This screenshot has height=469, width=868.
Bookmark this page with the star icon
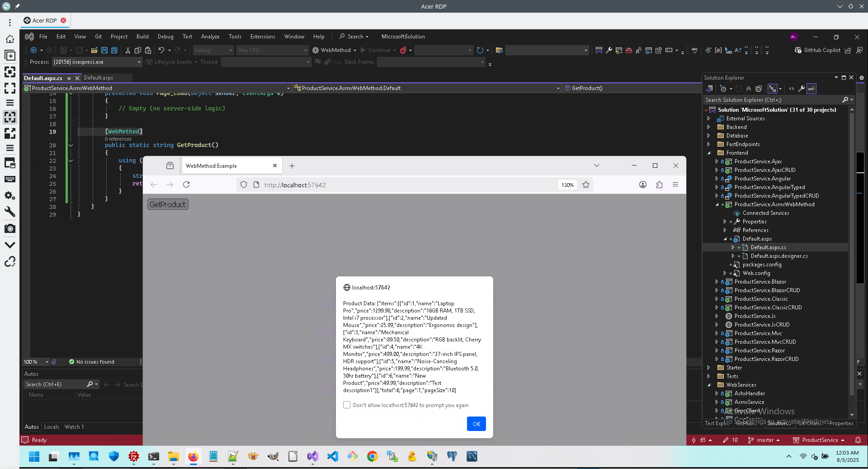point(586,185)
